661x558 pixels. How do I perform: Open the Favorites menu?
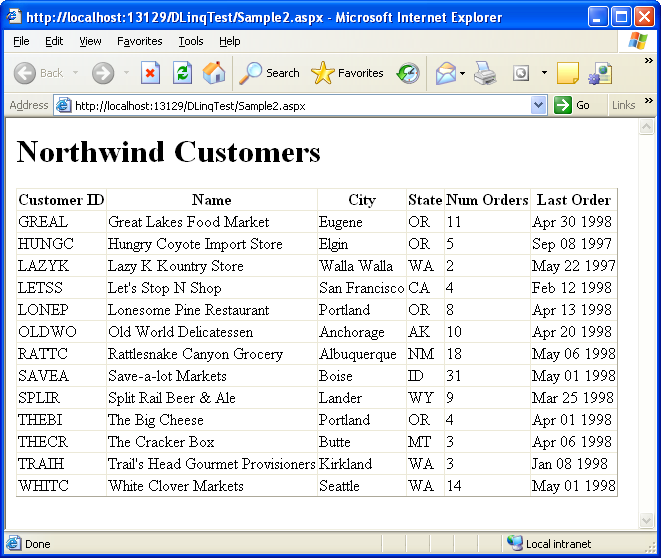[x=140, y=41]
